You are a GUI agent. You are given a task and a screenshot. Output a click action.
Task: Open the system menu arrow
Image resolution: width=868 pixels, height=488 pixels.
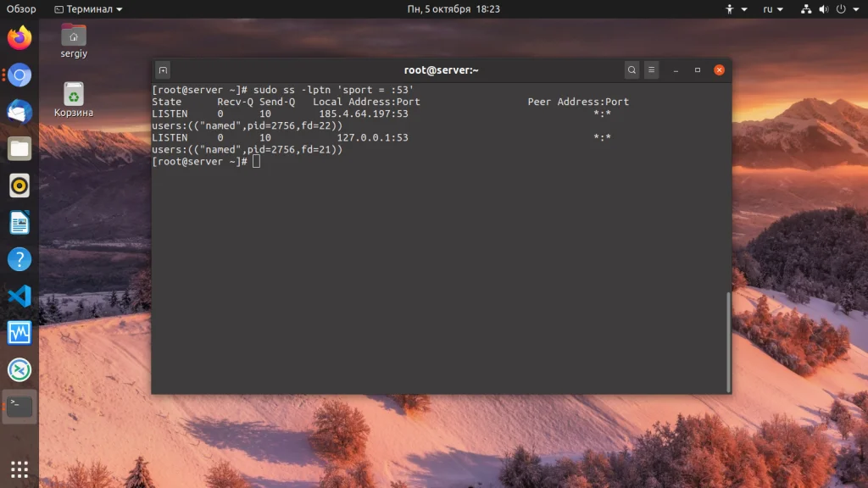pos(856,9)
